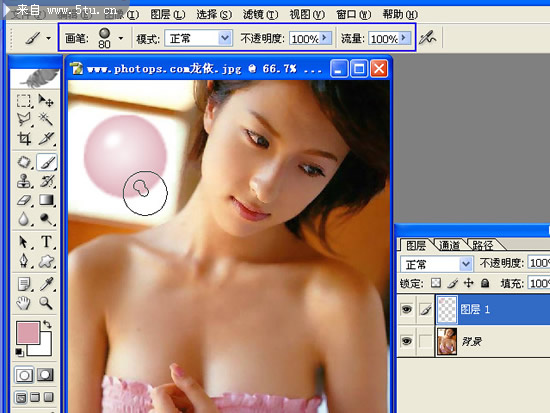Screen dimensions: 550x413
Task: Select the Clone Stamp tool
Action: (24, 181)
